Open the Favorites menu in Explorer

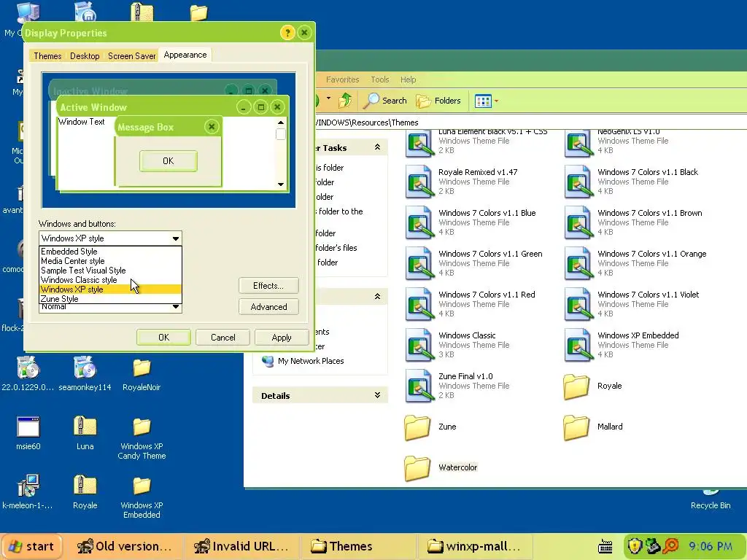point(343,79)
